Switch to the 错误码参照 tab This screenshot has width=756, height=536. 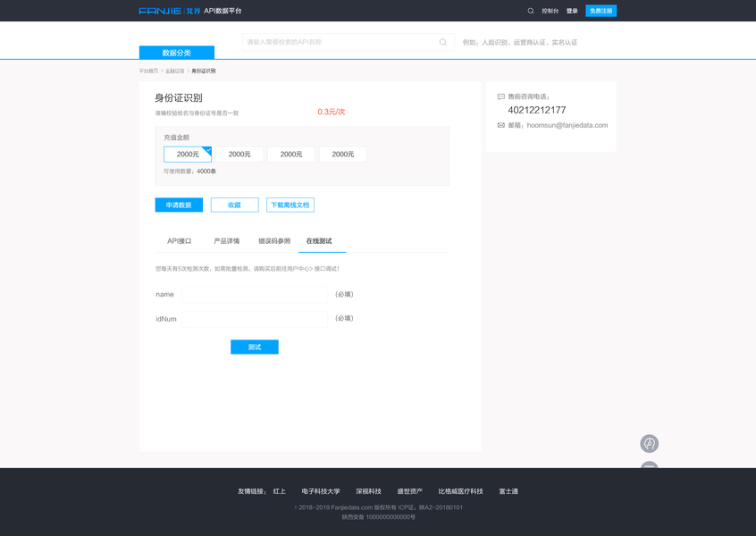(274, 241)
